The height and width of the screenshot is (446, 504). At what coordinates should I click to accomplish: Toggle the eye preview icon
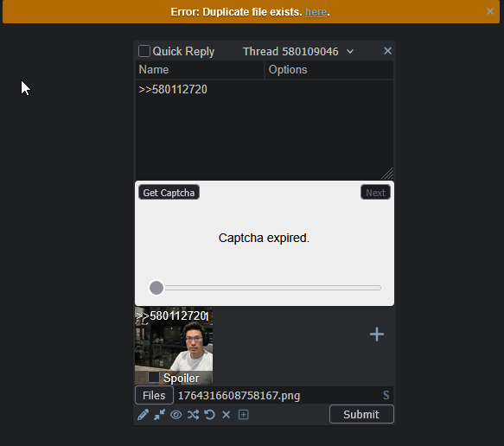coord(175,415)
